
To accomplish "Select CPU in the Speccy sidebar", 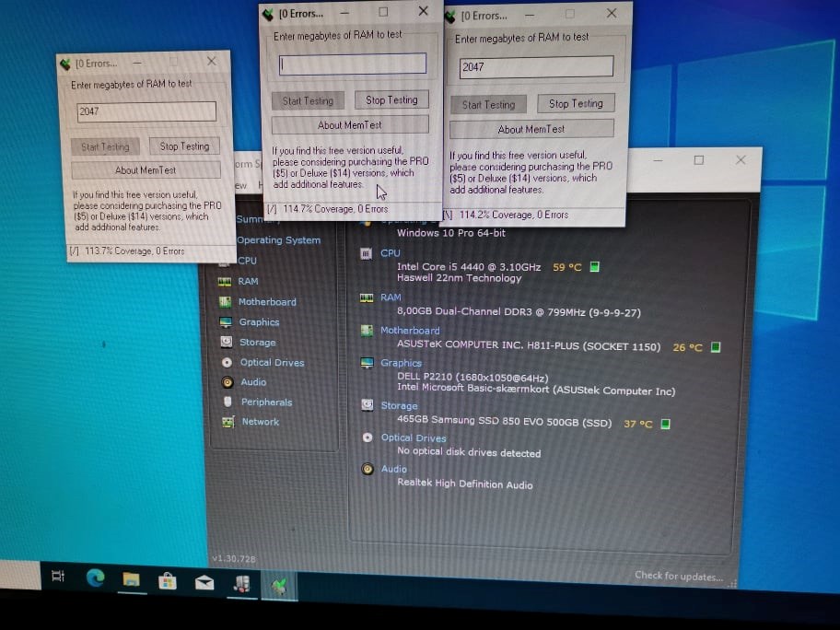I will pos(247,261).
